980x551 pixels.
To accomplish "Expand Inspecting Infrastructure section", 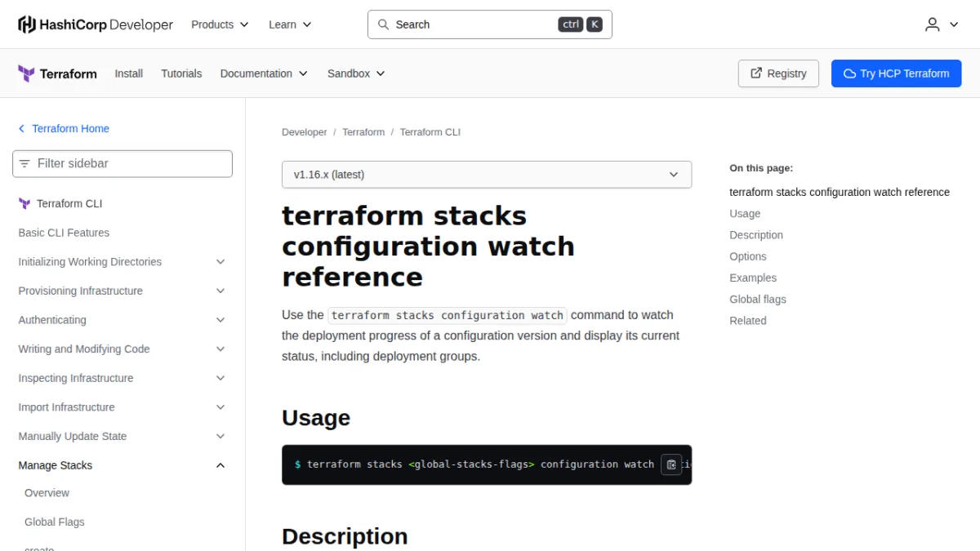I will tap(122, 379).
